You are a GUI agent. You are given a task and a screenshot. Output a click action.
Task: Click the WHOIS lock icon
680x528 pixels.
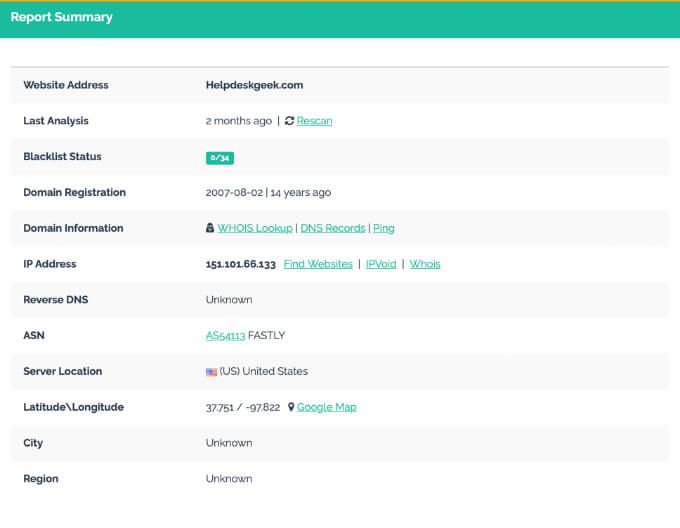[x=210, y=228]
